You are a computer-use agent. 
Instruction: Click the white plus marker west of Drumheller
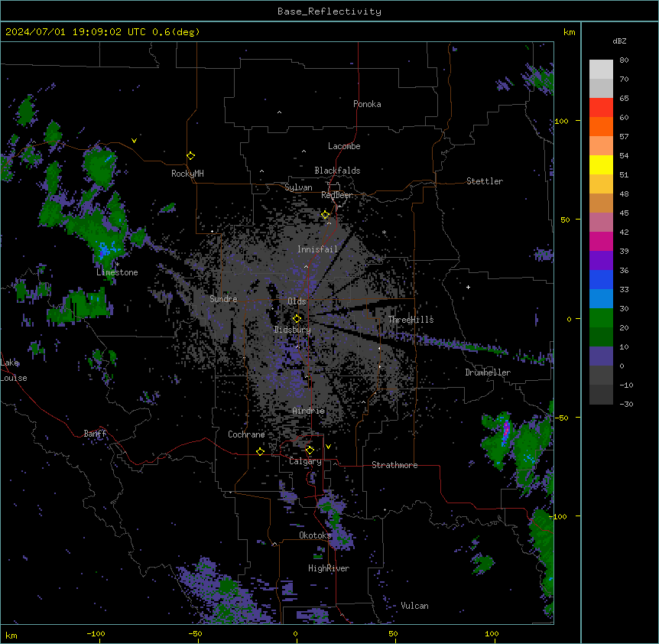pos(468,287)
